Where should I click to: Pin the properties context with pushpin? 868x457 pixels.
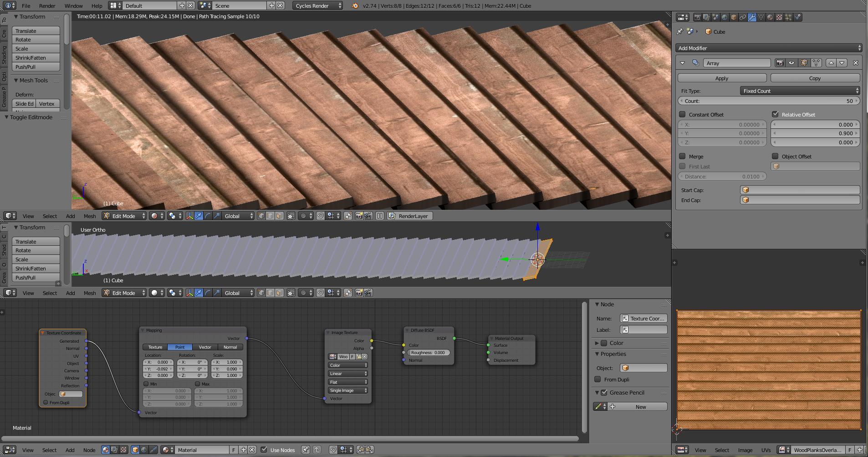(x=680, y=31)
